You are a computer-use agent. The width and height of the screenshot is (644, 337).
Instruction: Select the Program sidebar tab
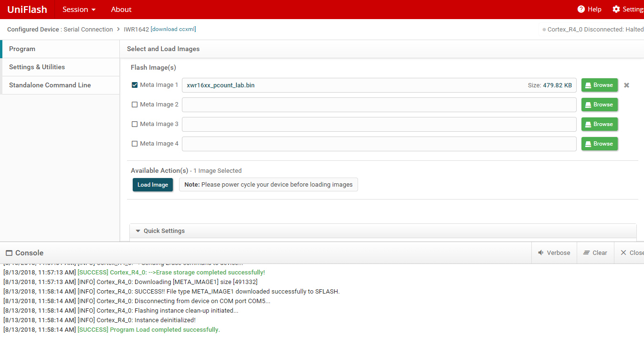[60, 49]
